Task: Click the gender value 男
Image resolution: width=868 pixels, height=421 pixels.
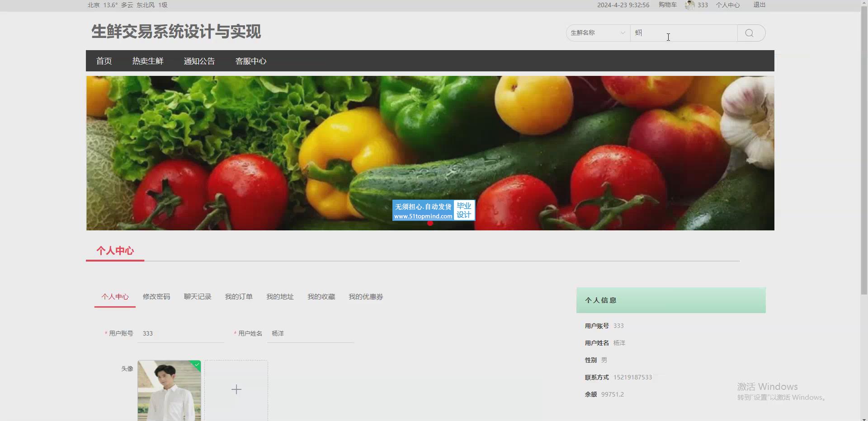Action: (604, 360)
